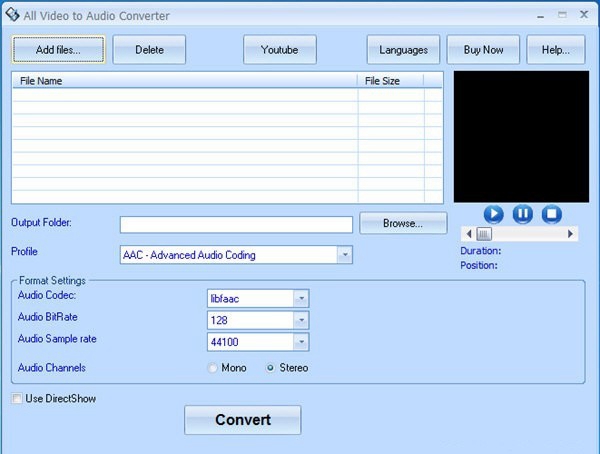Close the All Video to Audio Converter window
600x454 pixels.
click(x=584, y=15)
